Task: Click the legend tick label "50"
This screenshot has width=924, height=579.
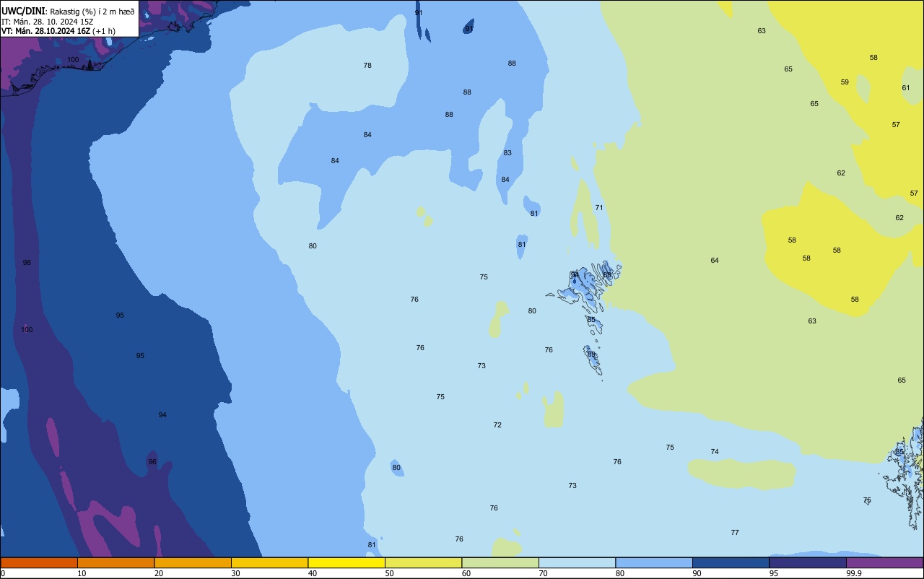Action: pyautogui.click(x=389, y=573)
